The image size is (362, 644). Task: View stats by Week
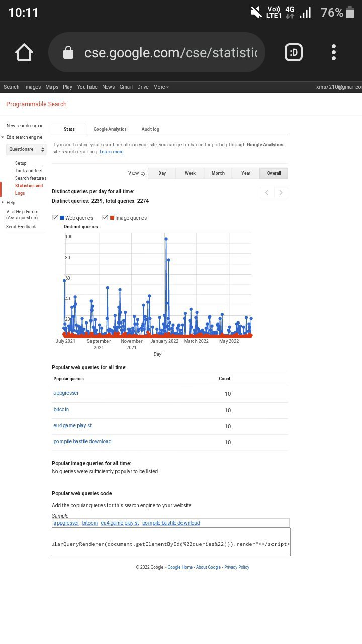pyautogui.click(x=190, y=173)
